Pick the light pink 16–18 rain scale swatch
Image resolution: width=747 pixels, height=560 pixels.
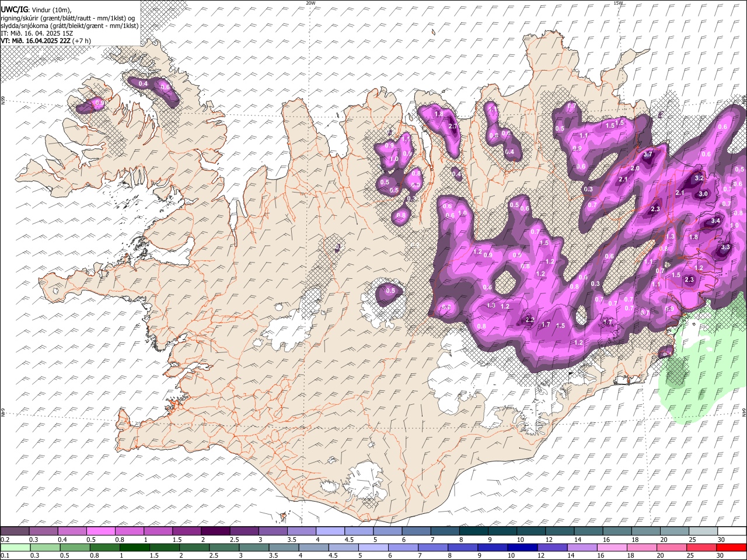tap(613, 547)
